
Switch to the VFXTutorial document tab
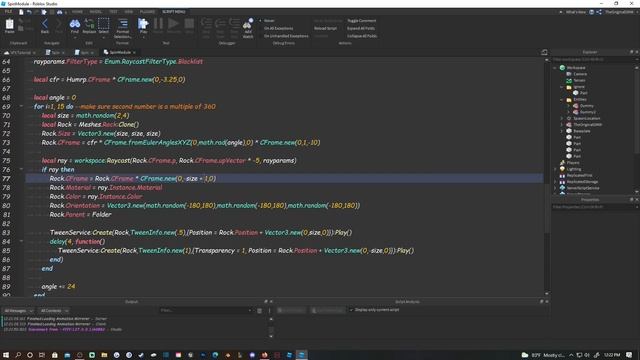[x=20, y=53]
